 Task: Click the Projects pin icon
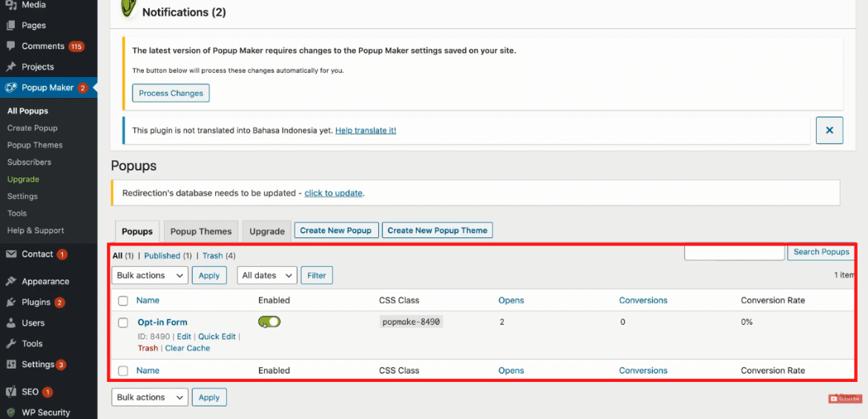(10, 67)
